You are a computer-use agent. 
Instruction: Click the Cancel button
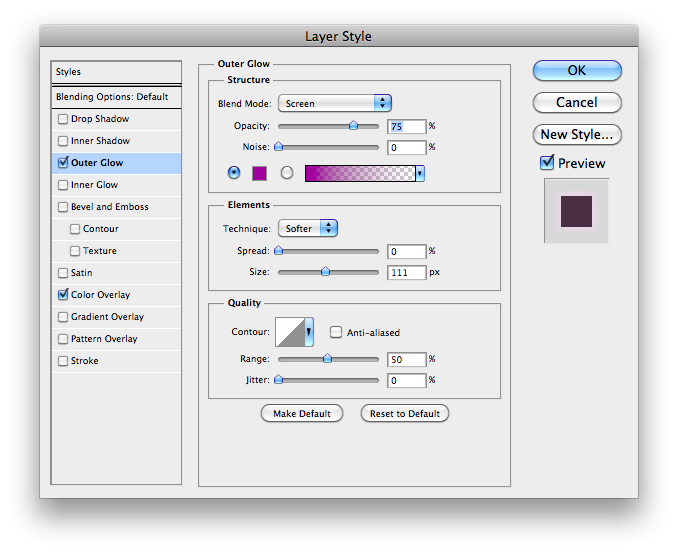[x=577, y=102]
